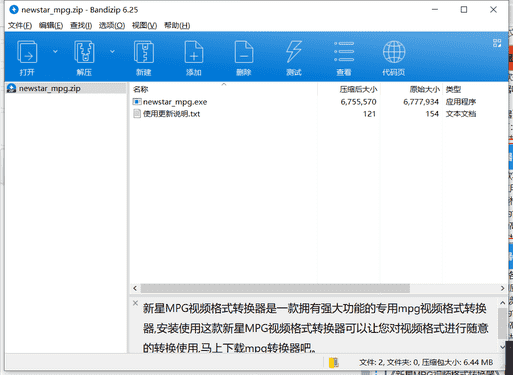The image size is (513, 375).
Task: Open the 文件(F) menu
Action: [x=20, y=25]
